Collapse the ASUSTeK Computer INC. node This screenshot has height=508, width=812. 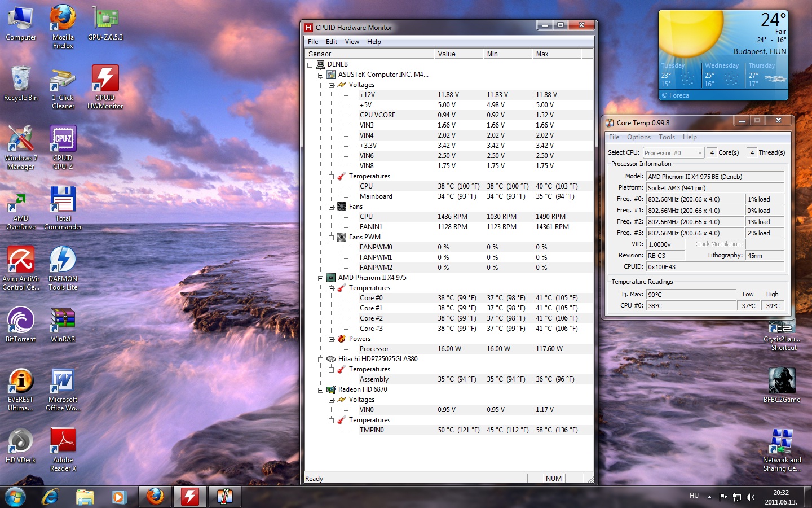coord(321,75)
